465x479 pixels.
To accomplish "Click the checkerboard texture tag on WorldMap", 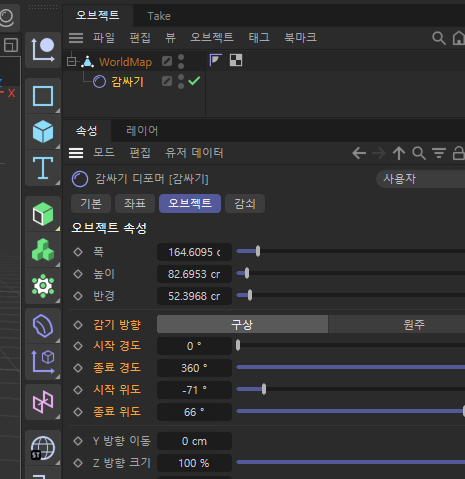I will pos(236,60).
